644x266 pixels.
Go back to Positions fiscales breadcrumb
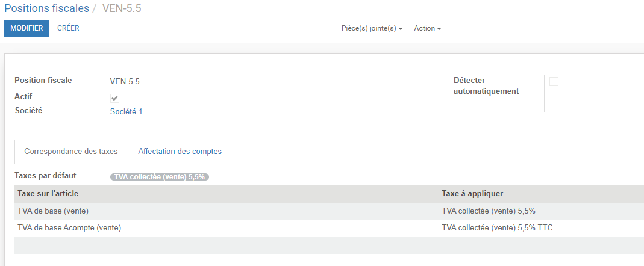(x=47, y=8)
